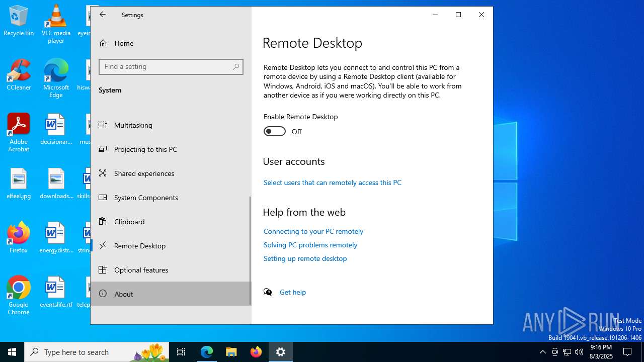This screenshot has width=644, height=362.
Task: Select the VLC media player desktop icon
Action: click(56, 24)
